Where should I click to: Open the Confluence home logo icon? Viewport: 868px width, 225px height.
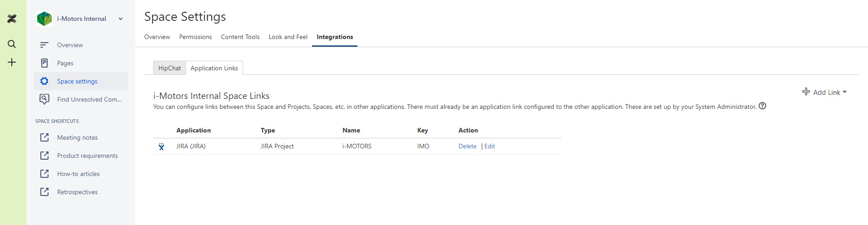12,19
